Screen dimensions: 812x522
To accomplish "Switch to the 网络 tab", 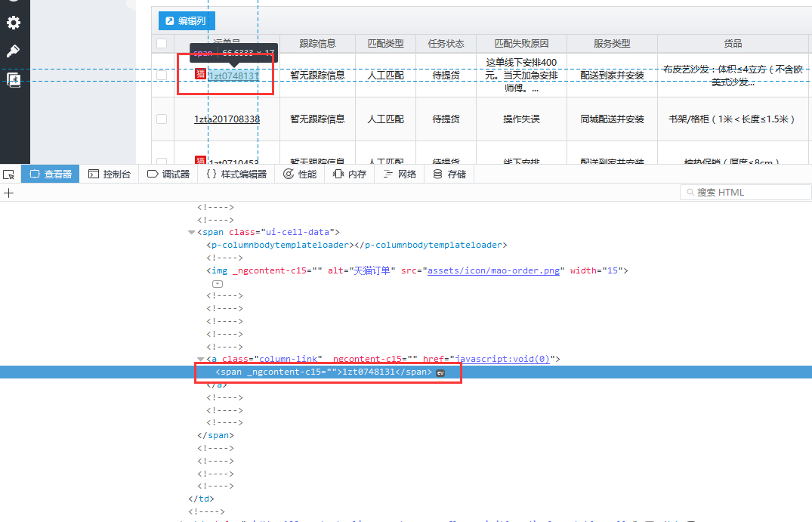I will coord(400,174).
